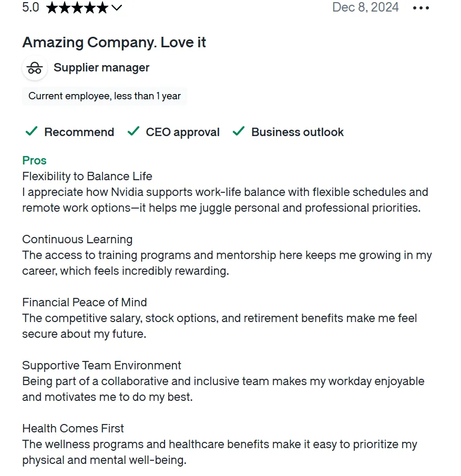Screen dimensions: 461x476
Task: Open the Amazing Company. Love it review title
Action: (x=114, y=42)
